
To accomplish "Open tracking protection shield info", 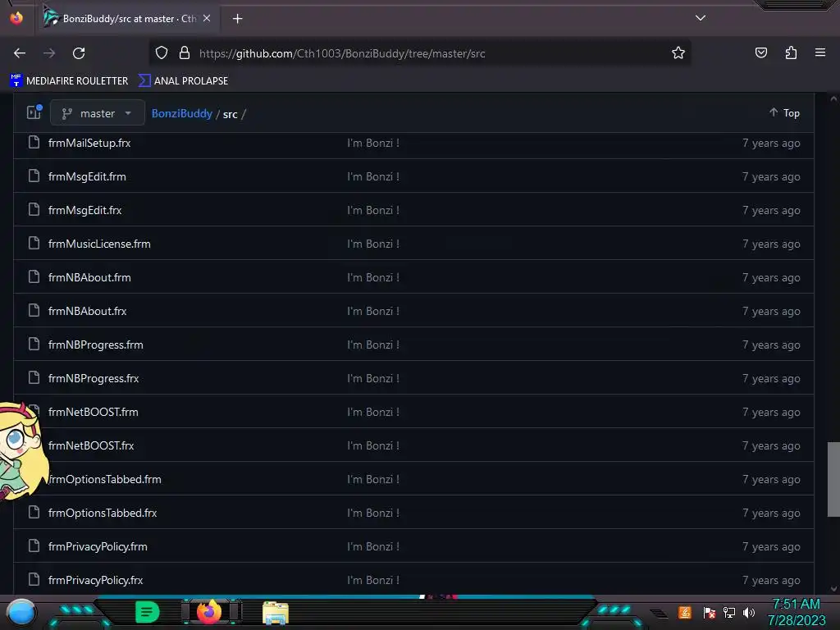I will (162, 53).
